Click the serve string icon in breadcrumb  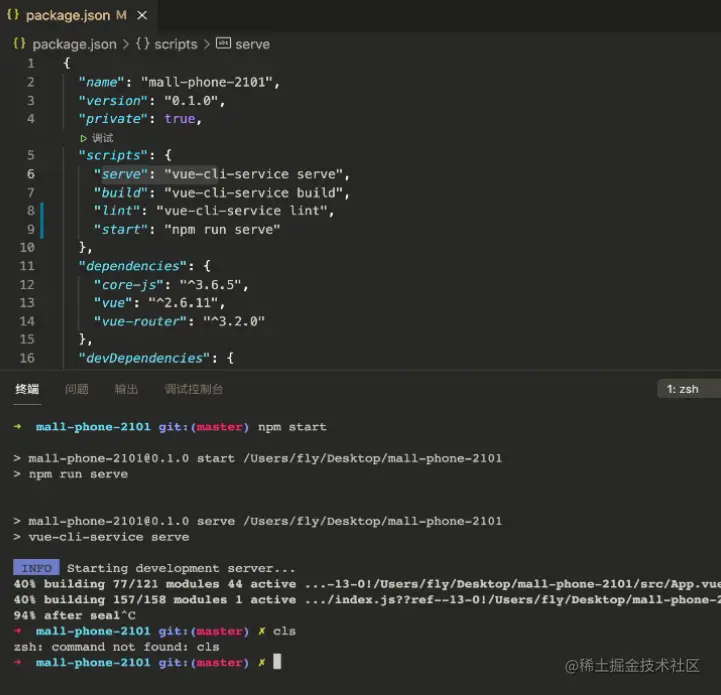coord(223,43)
